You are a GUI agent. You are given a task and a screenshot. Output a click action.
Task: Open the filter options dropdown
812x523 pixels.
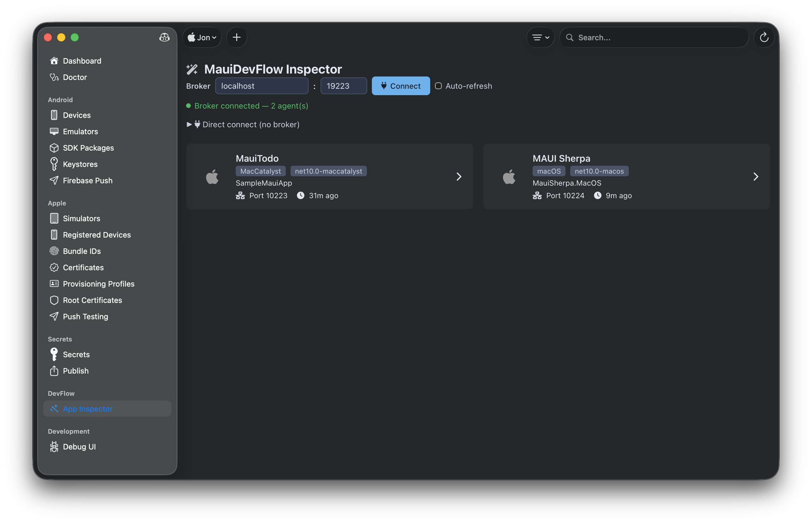540,37
